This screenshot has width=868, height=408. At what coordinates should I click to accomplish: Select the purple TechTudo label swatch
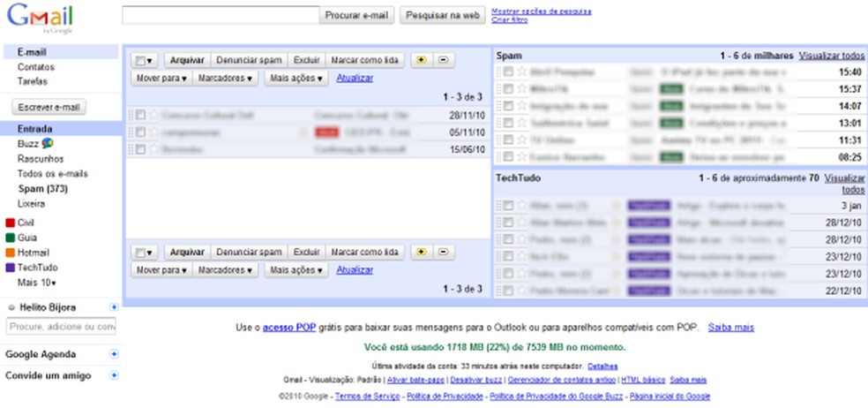pyautogui.click(x=10, y=268)
